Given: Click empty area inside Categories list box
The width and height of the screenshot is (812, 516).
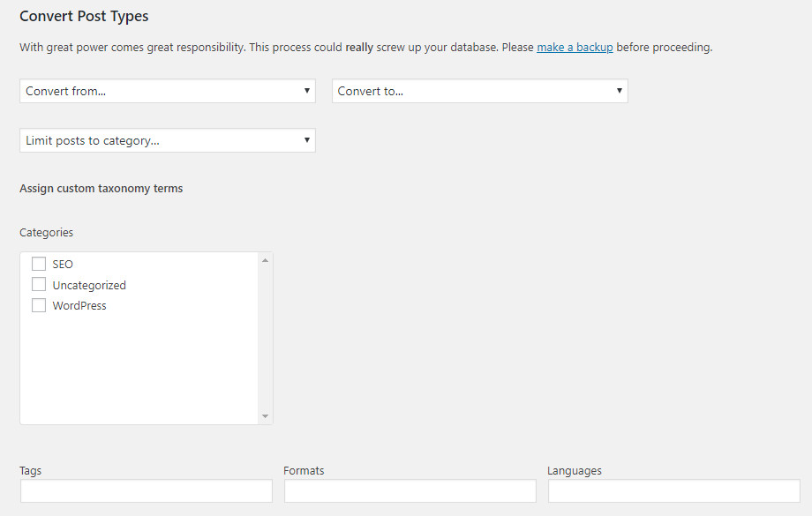Looking at the screenshot, I should (139, 368).
